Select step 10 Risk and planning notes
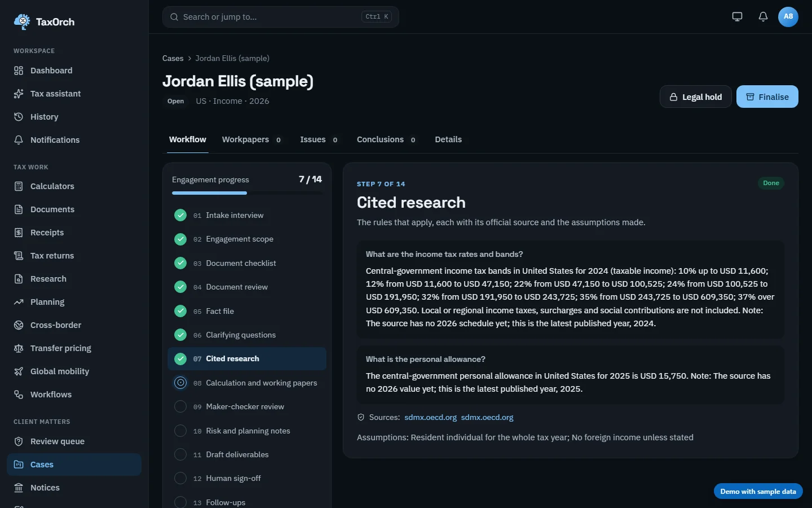Viewport: 812px width, 508px height. coord(247,431)
